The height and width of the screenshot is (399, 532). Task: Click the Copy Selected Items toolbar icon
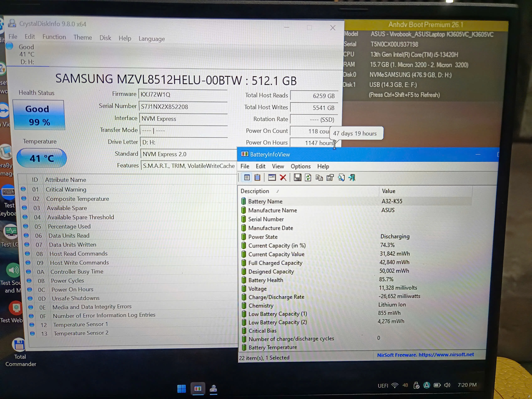(319, 178)
